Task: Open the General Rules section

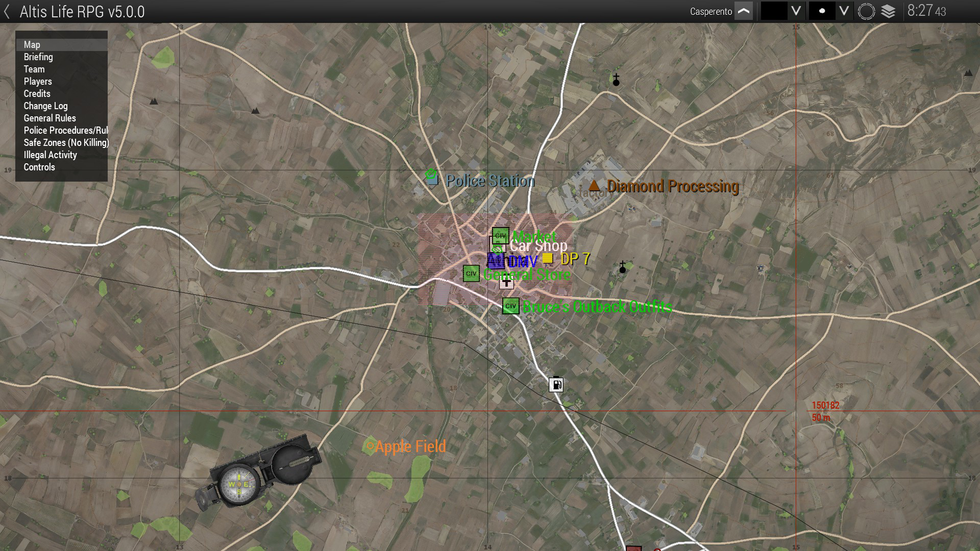Action: (x=50, y=118)
